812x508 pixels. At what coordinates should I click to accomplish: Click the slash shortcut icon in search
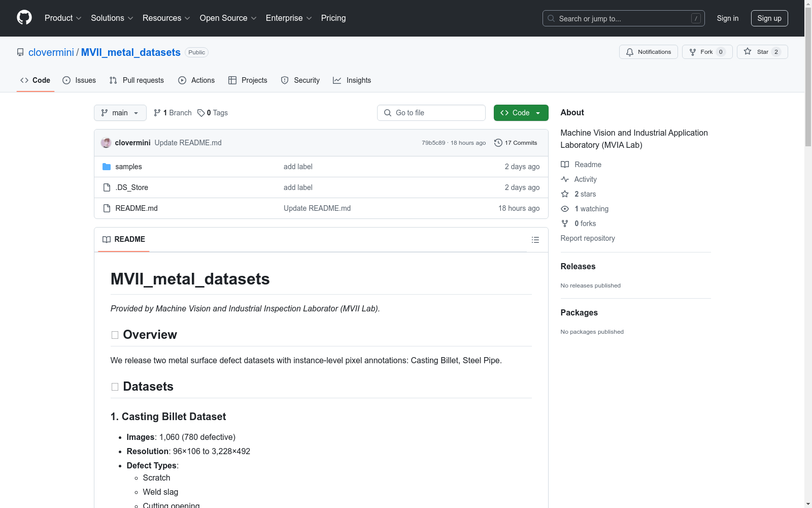pos(696,18)
